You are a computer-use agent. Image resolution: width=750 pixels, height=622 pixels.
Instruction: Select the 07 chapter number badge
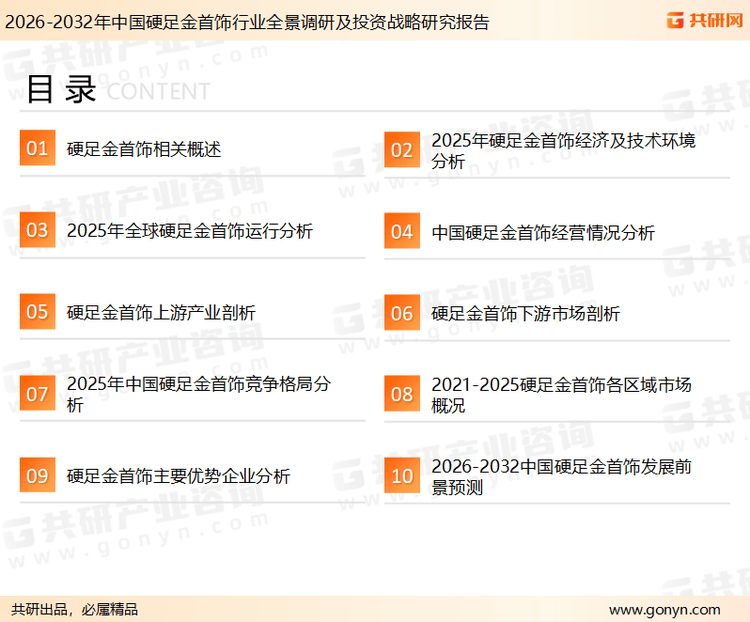(37, 394)
